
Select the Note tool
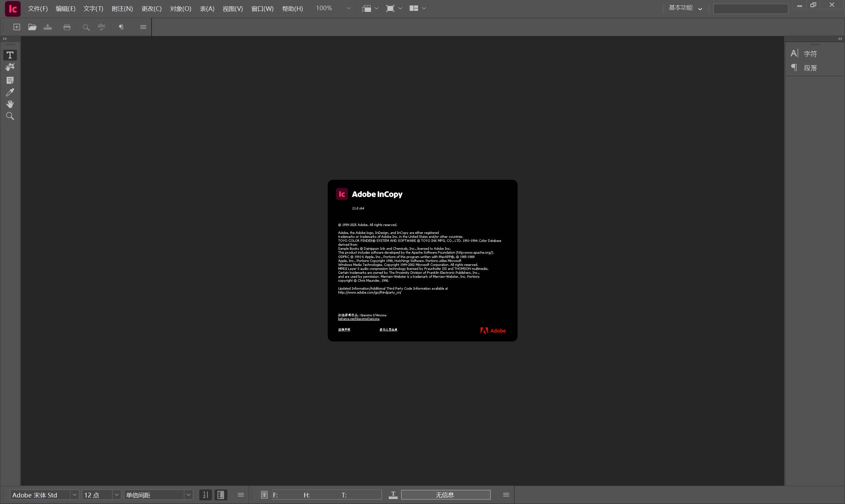point(10,80)
